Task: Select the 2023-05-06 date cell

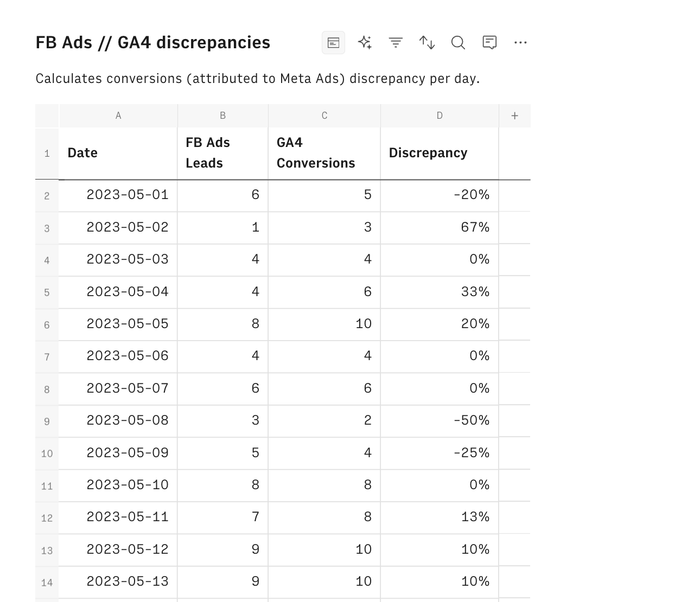Action: [118, 356]
